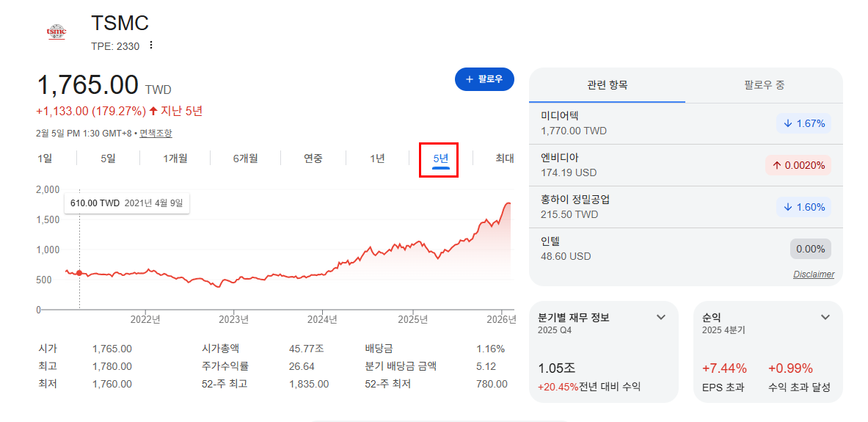The height and width of the screenshot is (422, 868).
Task: Click the 시가총액 value 45.77조
Action: tap(306, 349)
